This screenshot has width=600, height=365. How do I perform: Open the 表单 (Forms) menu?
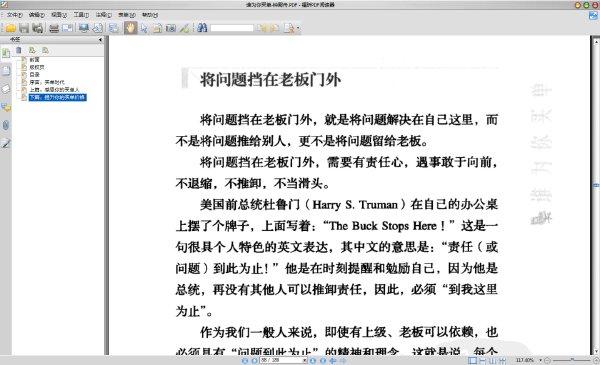pos(127,15)
